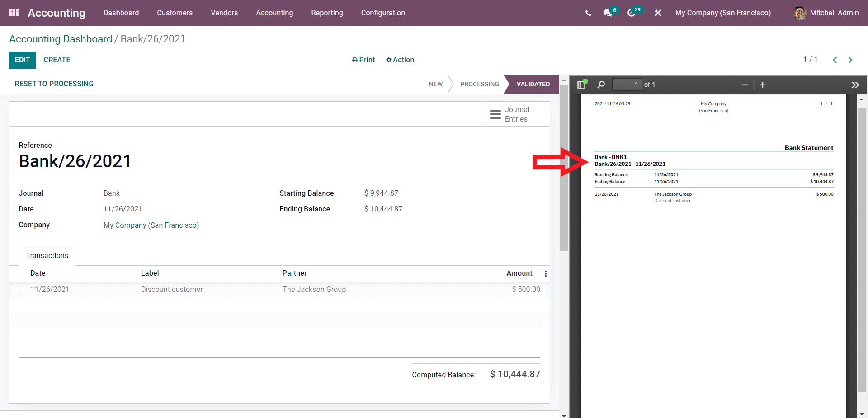This screenshot has height=418, width=868.
Task: Open the Customers menu
Action: [x=175, y=13]
